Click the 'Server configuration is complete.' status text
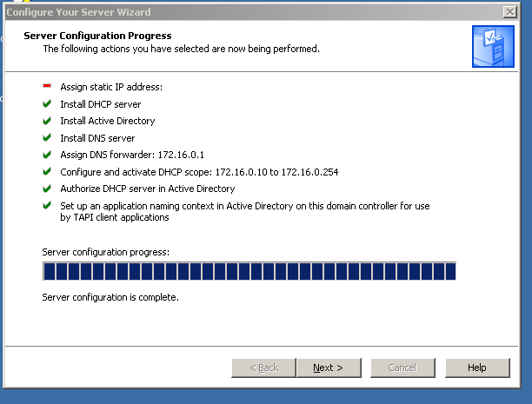Screen dimensions: 532x404 [x=110, y=297]
